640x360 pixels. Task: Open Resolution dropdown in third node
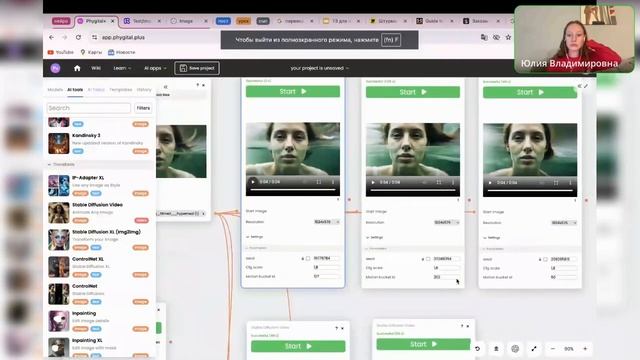(x=564, y=223)
